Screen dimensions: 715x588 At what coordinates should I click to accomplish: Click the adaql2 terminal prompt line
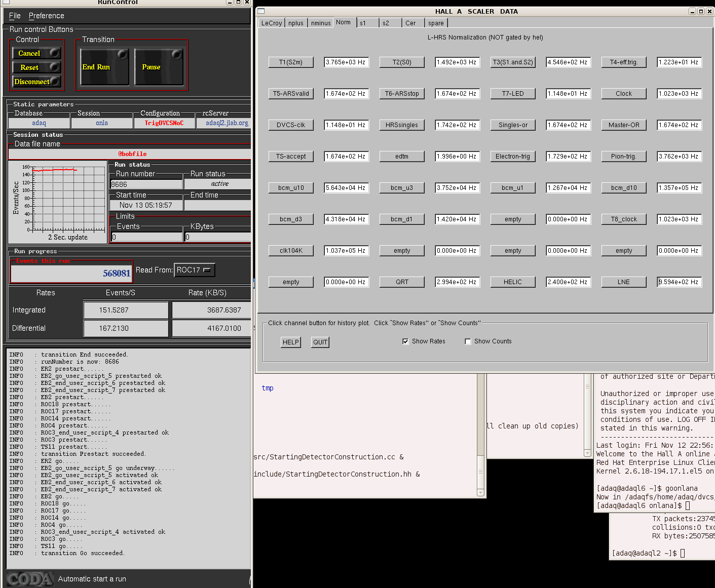pos(649,553)
